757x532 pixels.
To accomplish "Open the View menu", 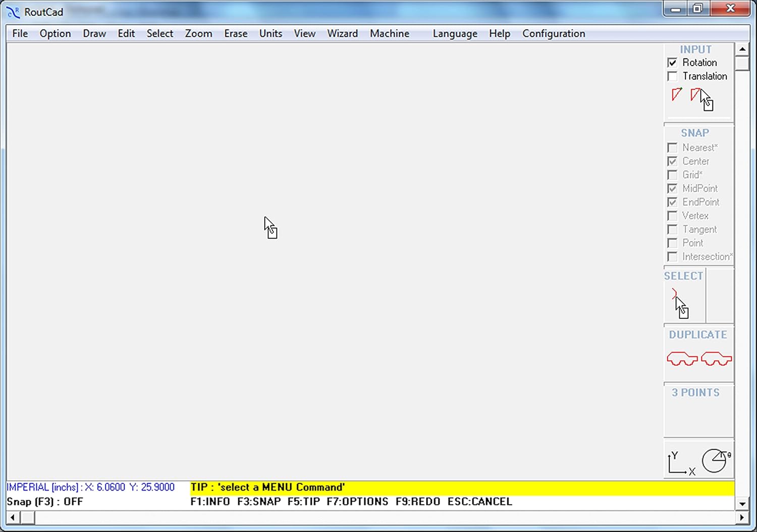I will [305, 33].
